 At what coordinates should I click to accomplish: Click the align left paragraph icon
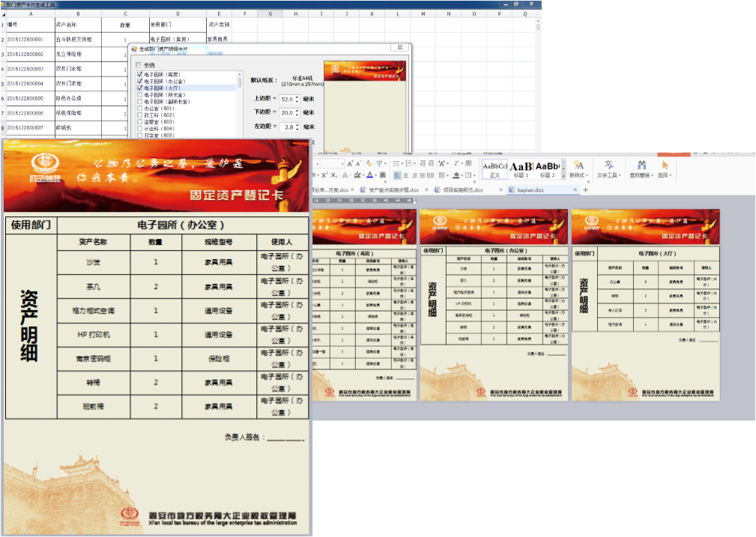(x=397, y=175)
